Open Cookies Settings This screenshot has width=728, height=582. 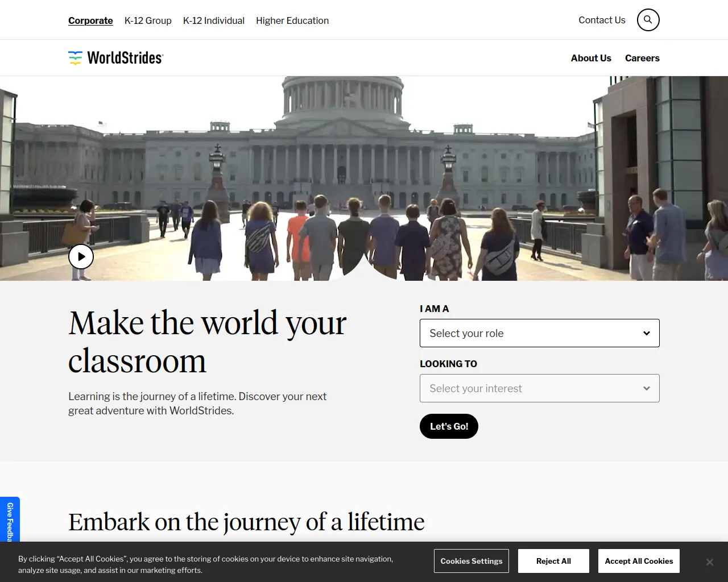[471, 561]
